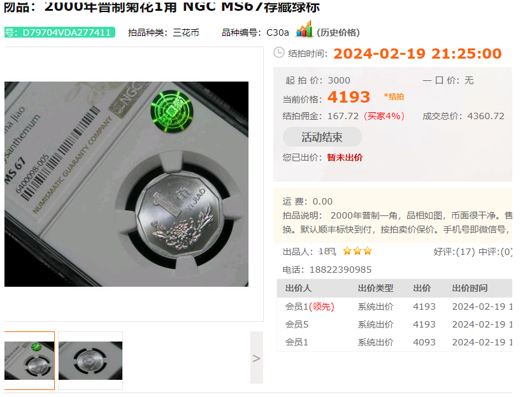Click the 暂未出价 status text
The height and width of the screenshot is (397, 532).
pyautogui.click(x=345, y=157)
